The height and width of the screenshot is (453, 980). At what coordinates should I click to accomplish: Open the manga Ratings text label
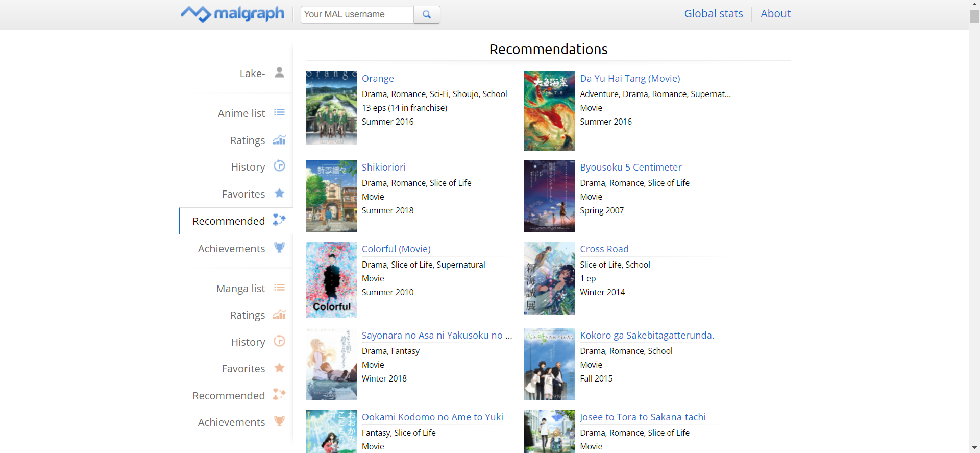(x=248, y=315)
